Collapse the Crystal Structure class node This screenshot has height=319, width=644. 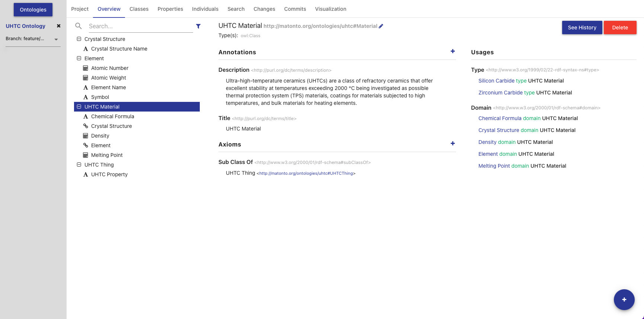click(79, 39)
